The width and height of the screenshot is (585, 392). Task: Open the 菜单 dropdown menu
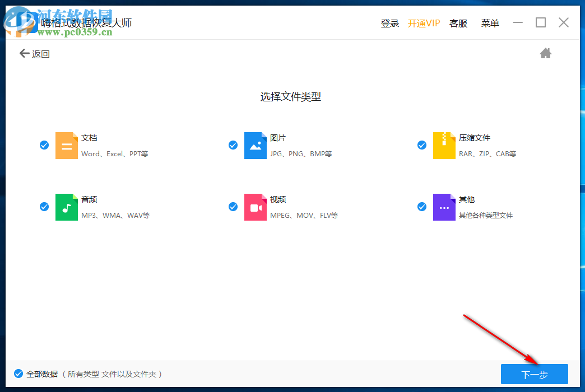coord(490,23)
